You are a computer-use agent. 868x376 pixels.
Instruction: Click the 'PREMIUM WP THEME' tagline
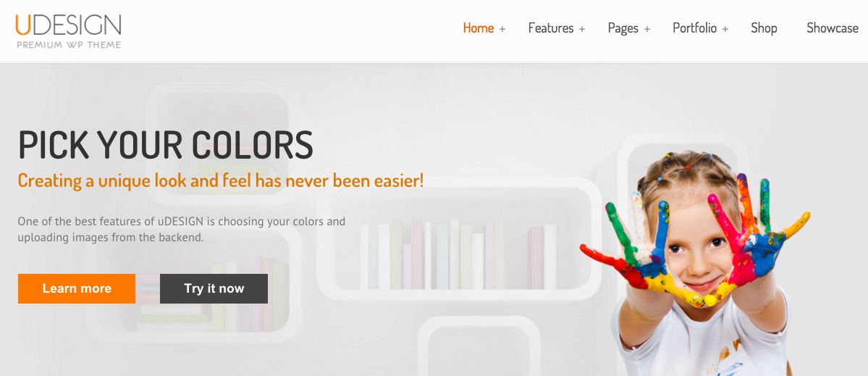point(69,45)
